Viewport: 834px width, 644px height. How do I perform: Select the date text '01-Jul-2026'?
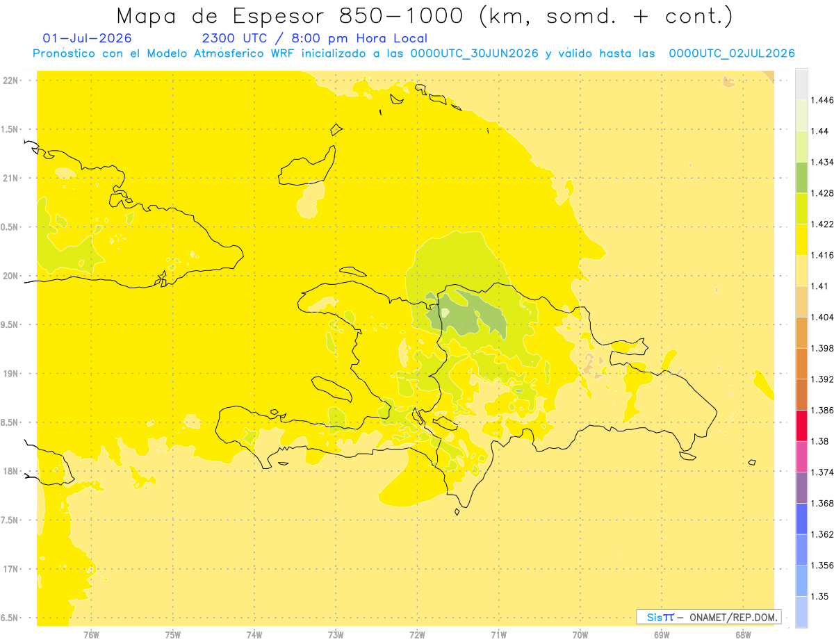click(87, 38)
